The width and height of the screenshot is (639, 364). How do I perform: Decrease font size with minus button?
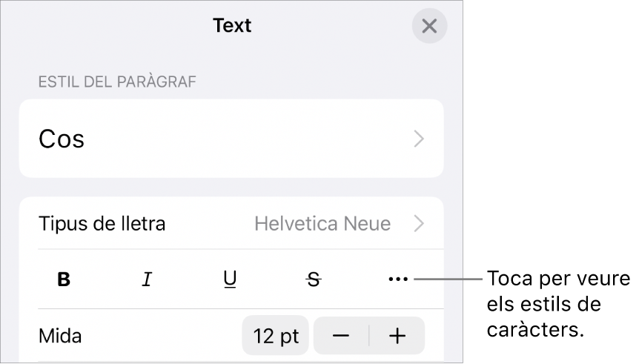pos(341,336)
